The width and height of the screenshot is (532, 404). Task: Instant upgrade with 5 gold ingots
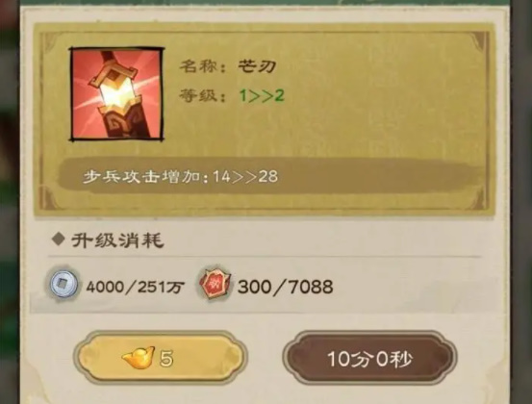click(x=160, y=358)
